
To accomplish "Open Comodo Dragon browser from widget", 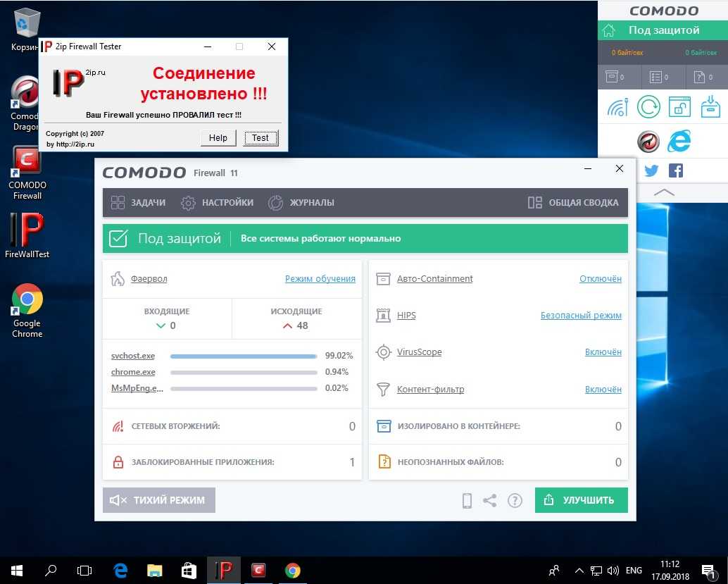I will [x=648, y=142].
